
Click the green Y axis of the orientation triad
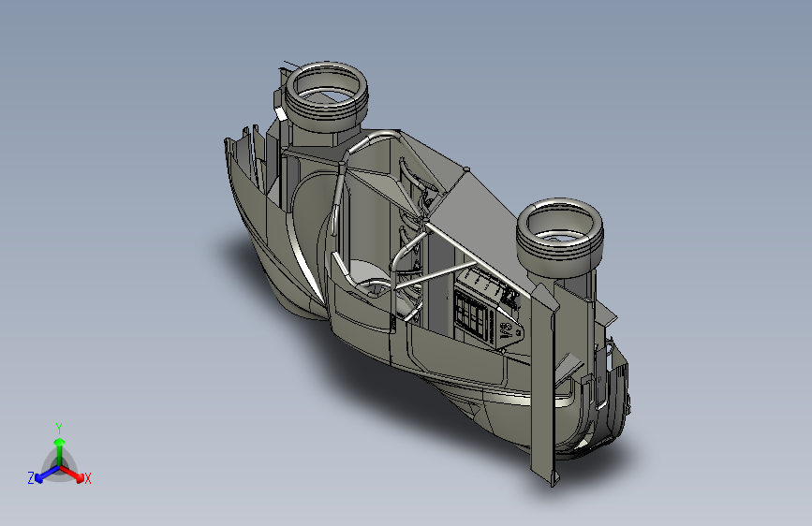[60, 452]
